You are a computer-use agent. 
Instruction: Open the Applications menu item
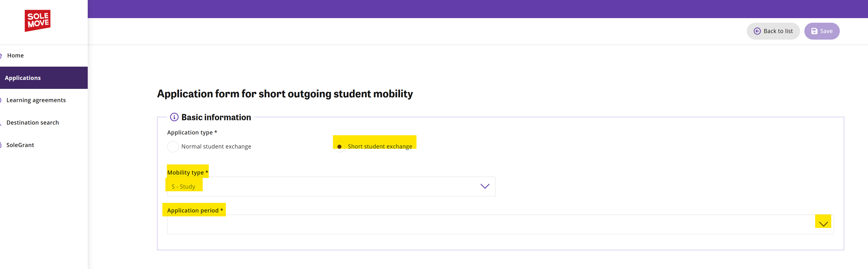tap(44, 78)
